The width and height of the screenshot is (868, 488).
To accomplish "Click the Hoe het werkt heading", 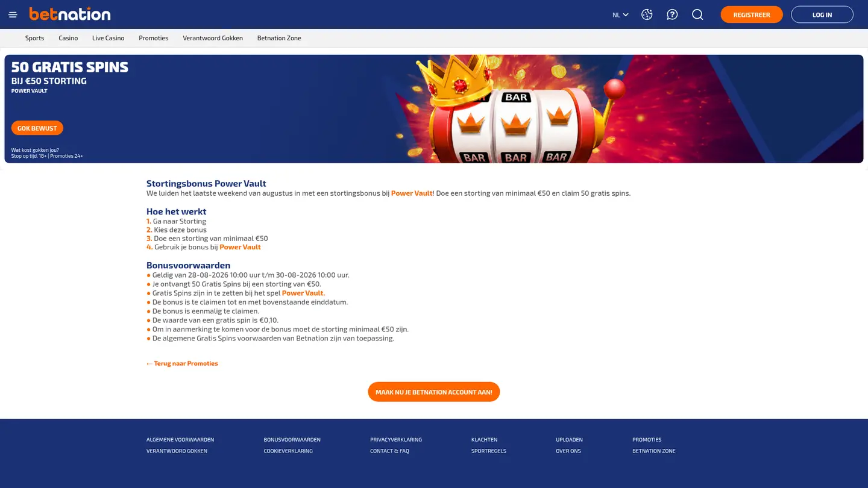I will pyautogui.click(x=176, y=211).
